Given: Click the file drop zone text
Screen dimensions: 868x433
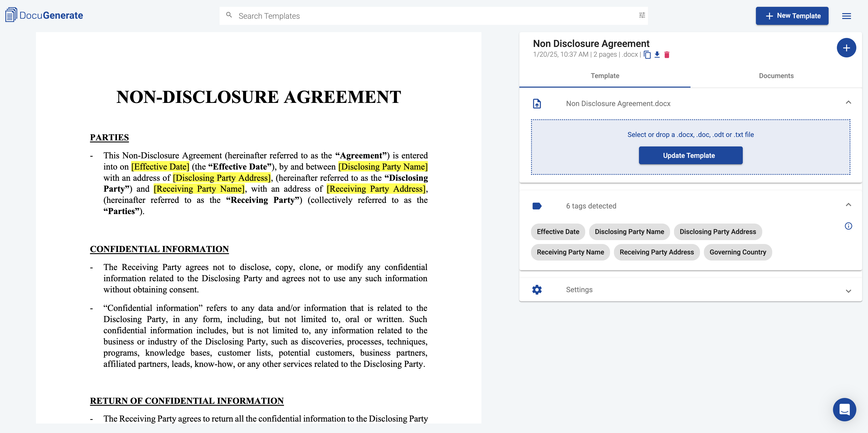Looking at the screenshot, I should click(x=691, y=135).
